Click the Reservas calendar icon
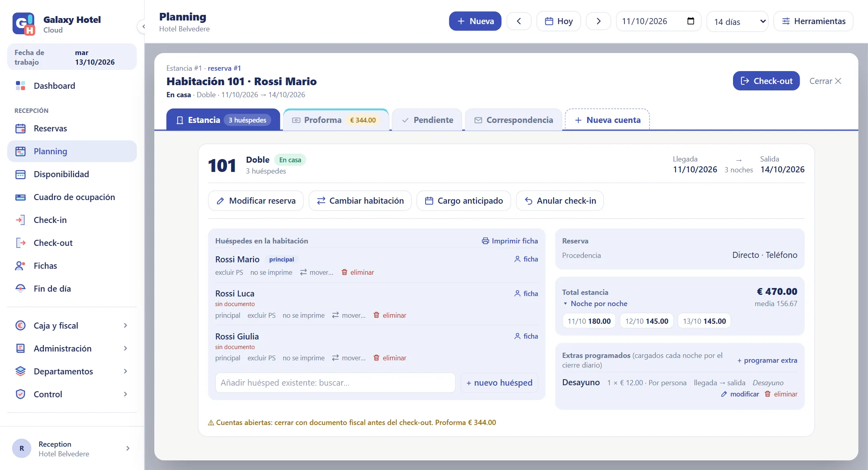Screen dimensions: 868x470 (20, 129)
